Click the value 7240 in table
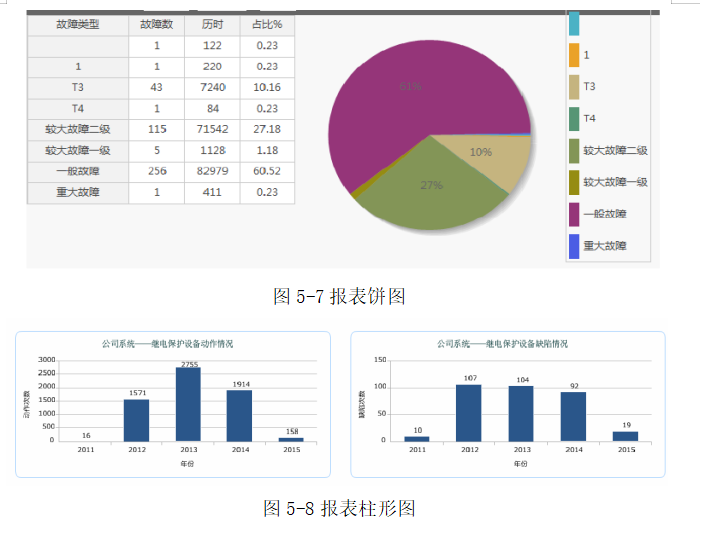 pos(212,88)
